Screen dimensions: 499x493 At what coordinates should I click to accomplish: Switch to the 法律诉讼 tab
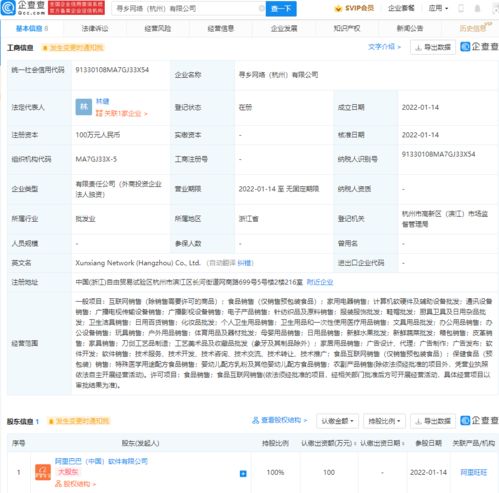95,29
